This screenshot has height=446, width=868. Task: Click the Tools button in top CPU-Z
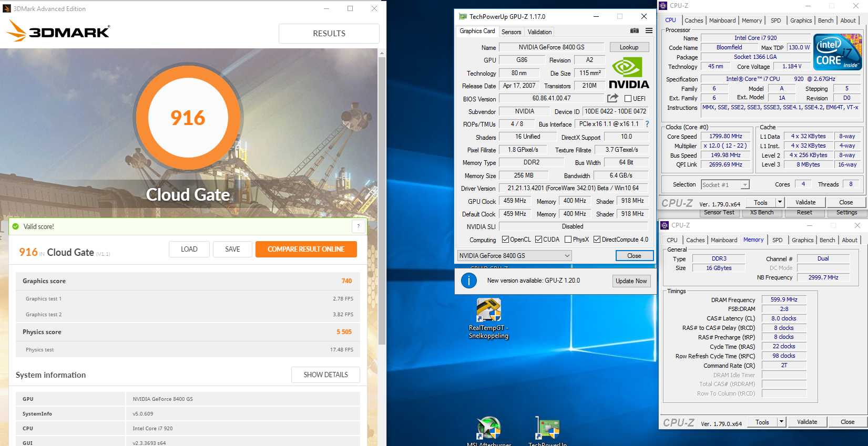pos(761,202)
